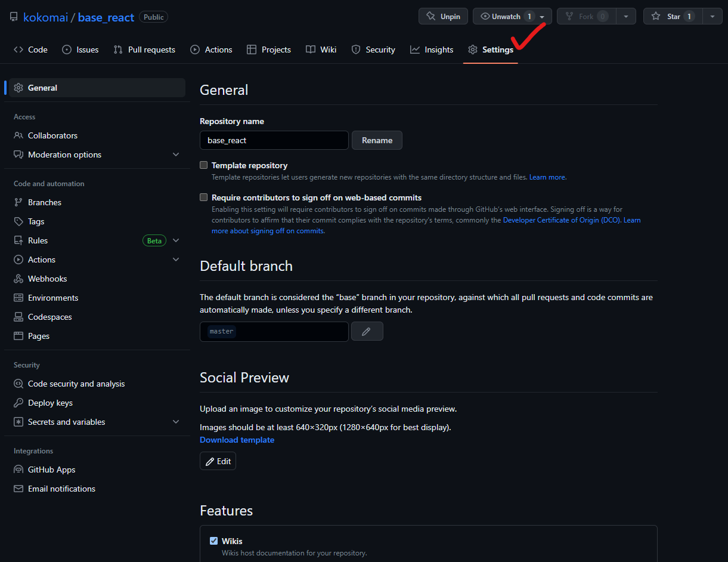Image resolution: width=728 pixels, height=562 pixels.
Task: Uncheck the Wikis feature checkbox
Action: 213,541
